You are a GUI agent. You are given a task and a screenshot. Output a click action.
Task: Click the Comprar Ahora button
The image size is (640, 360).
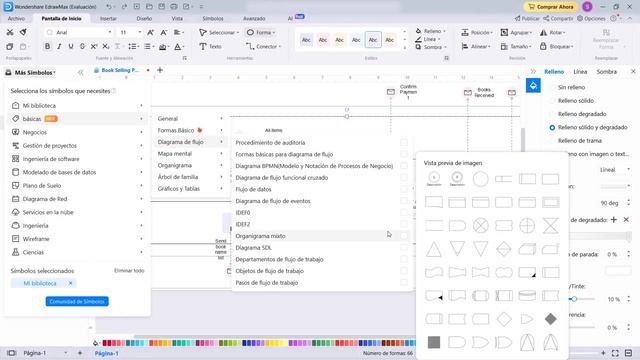tap(551, 7)
